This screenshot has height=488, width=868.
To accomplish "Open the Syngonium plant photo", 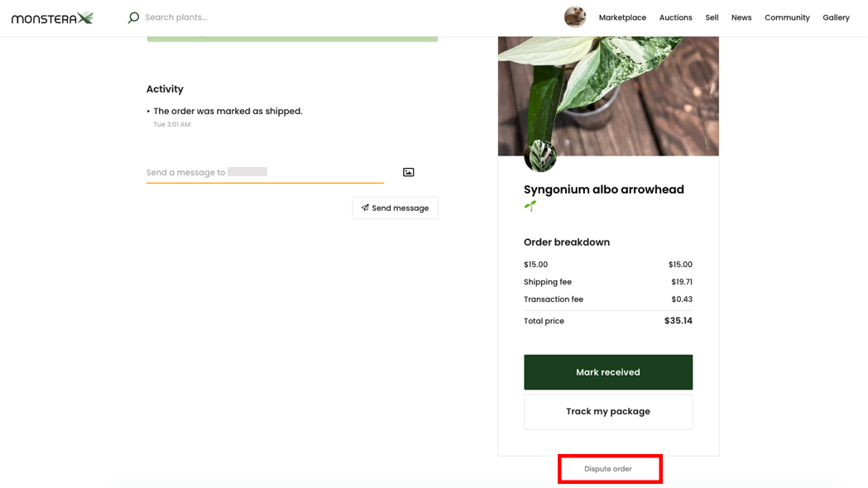I will [x=608, y=96].
